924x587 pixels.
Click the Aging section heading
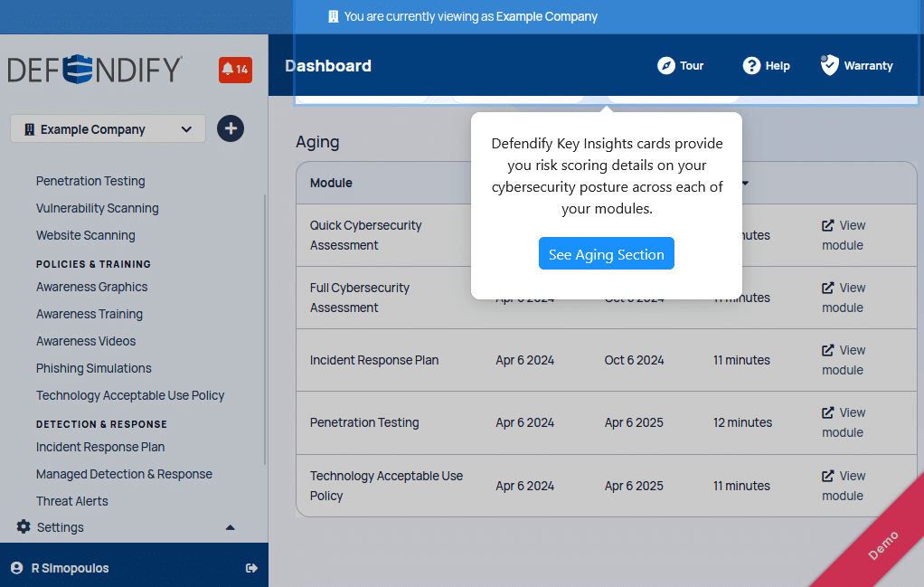click(x=317, y=142)
